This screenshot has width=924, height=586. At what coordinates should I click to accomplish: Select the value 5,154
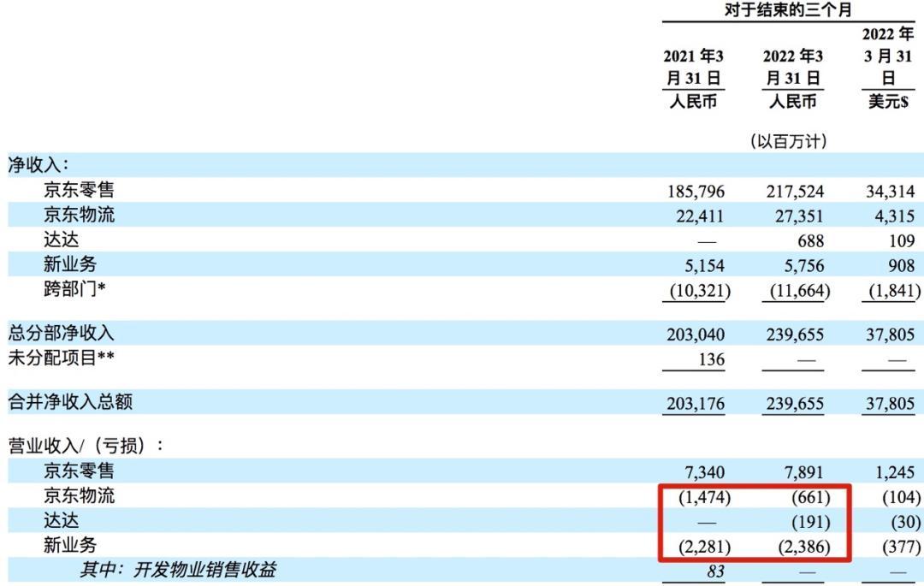704,265
